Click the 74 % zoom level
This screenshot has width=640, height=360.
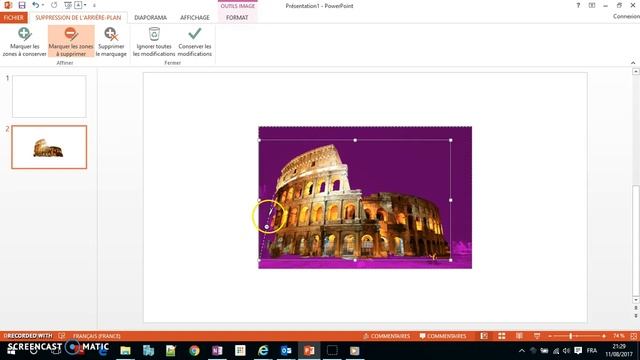click(618, 336)
